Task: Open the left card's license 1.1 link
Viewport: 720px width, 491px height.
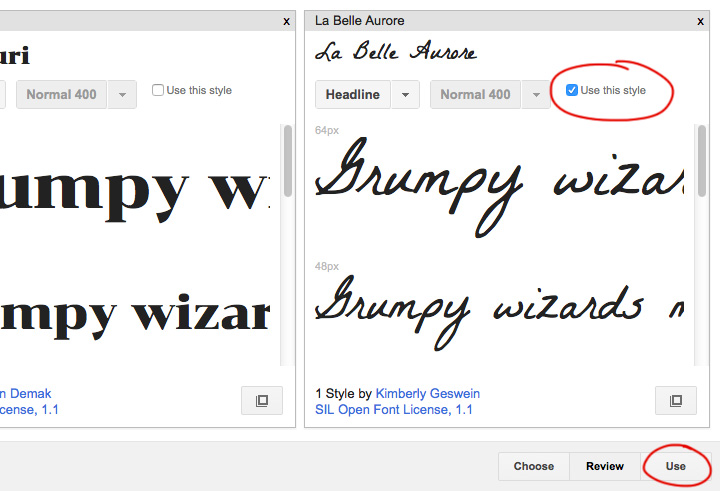Action: pyautogui.click(x=29, y=409)
